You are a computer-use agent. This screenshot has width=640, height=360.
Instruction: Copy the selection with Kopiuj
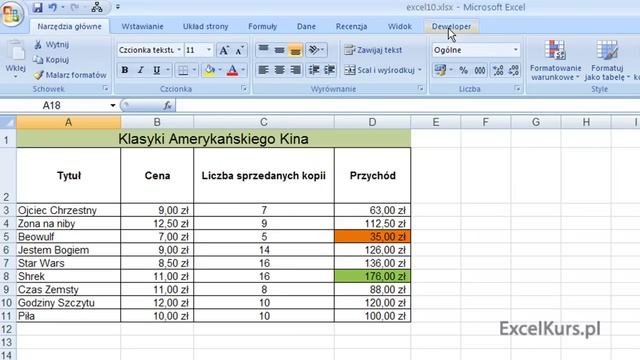(52, 60)
